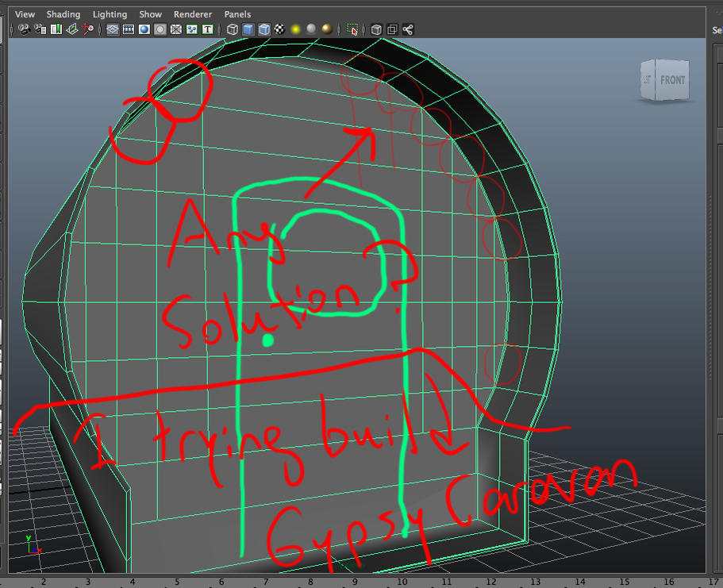The width and height of the screenshot is (723, 588).
Task: Click the Grease Pencil tool icon
Action: [x=87, y=29]
